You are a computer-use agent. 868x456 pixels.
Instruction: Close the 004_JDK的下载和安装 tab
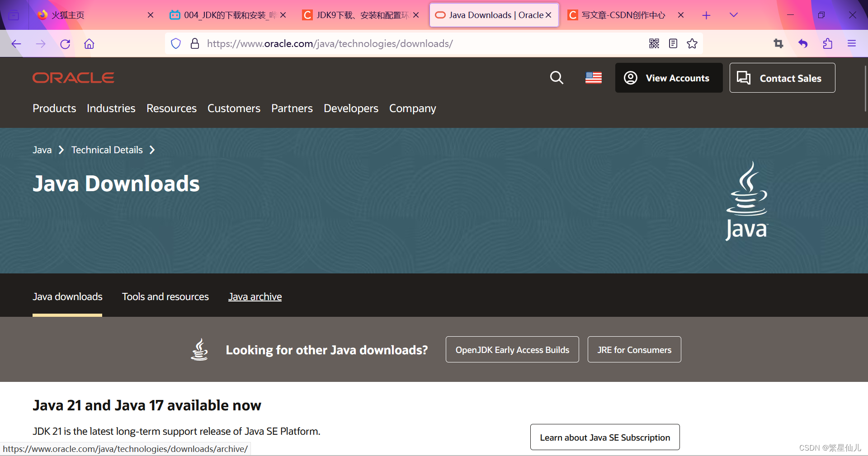283,15
